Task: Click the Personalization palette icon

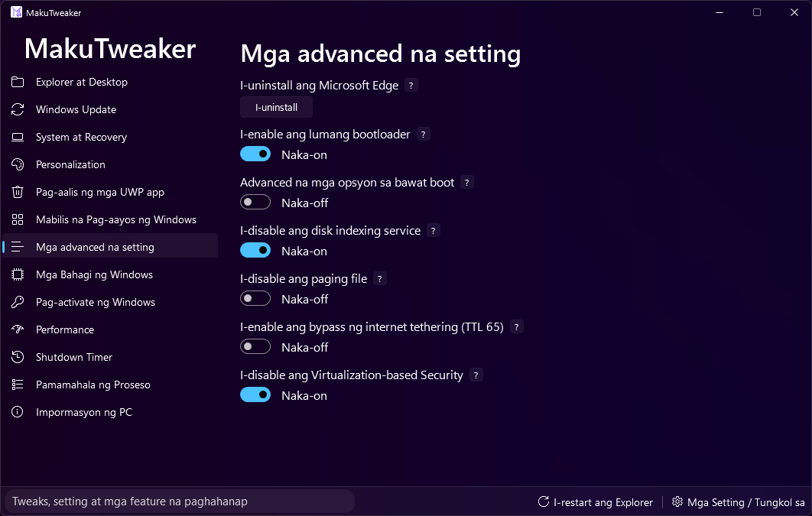Action: click(x=18, y=164)
